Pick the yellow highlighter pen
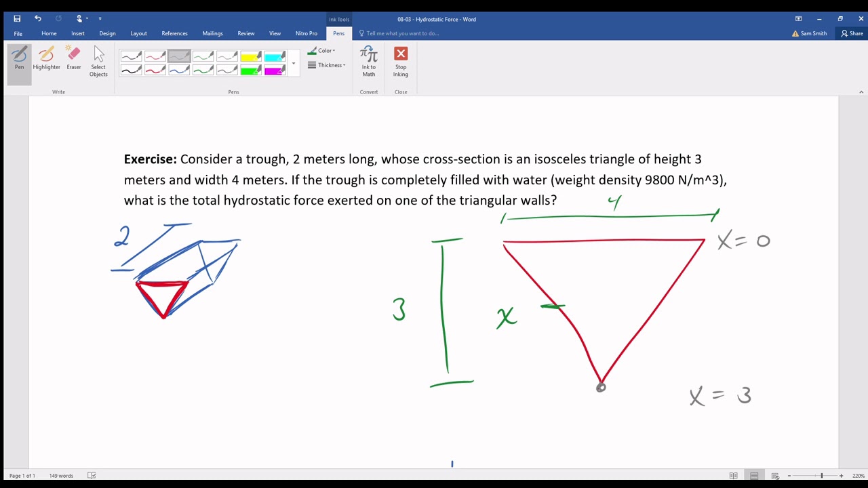The width and height of the screenshot is (868, 488). coord(251,57)
